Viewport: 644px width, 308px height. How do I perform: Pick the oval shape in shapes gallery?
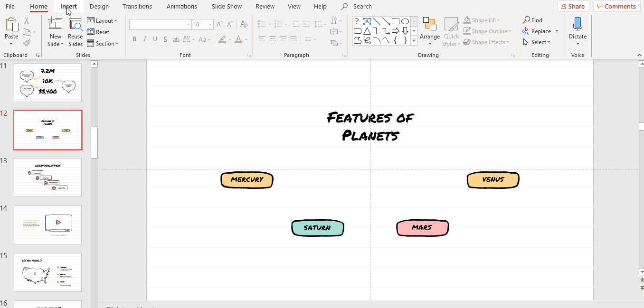(x=405, y=21)
